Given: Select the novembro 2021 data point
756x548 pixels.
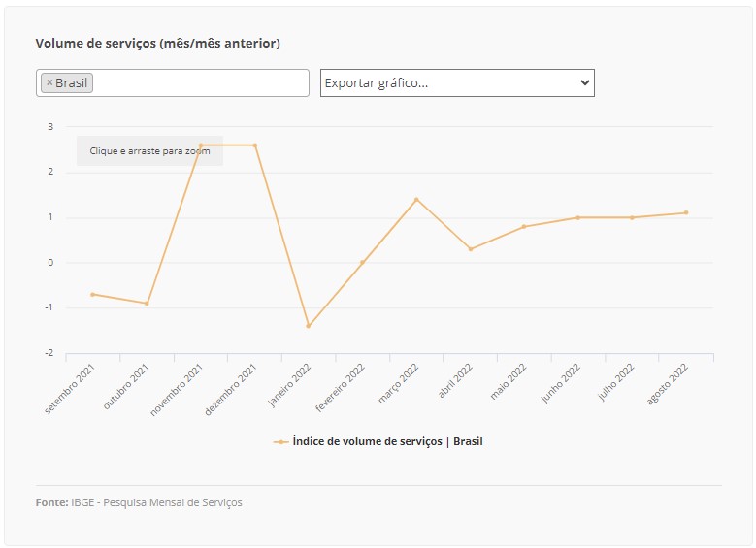Looking at the screenshot, I should click(201, 145).
